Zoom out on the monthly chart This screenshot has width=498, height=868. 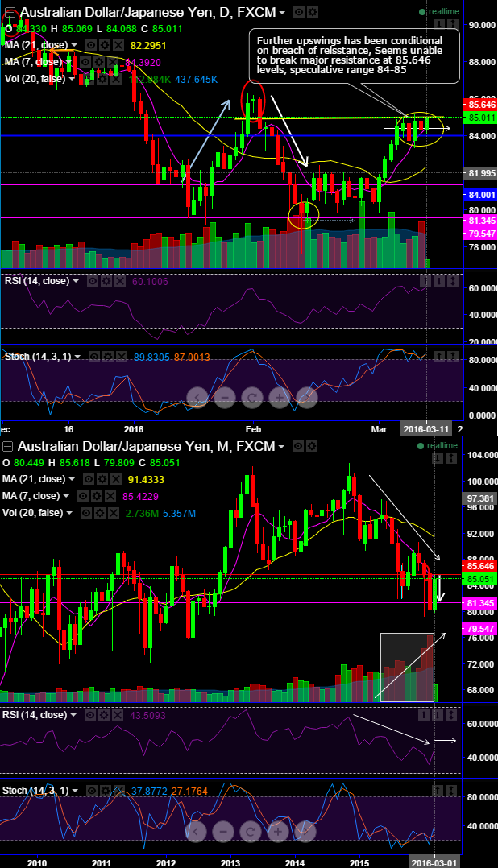pos(223,832)
